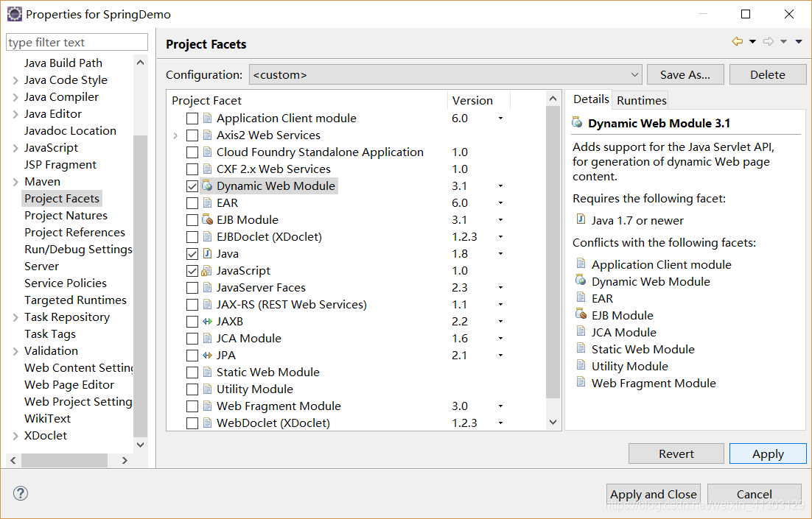Open the Java version dropdown arrow
This screenshot has width=812, height=519.
click(500, 253)
